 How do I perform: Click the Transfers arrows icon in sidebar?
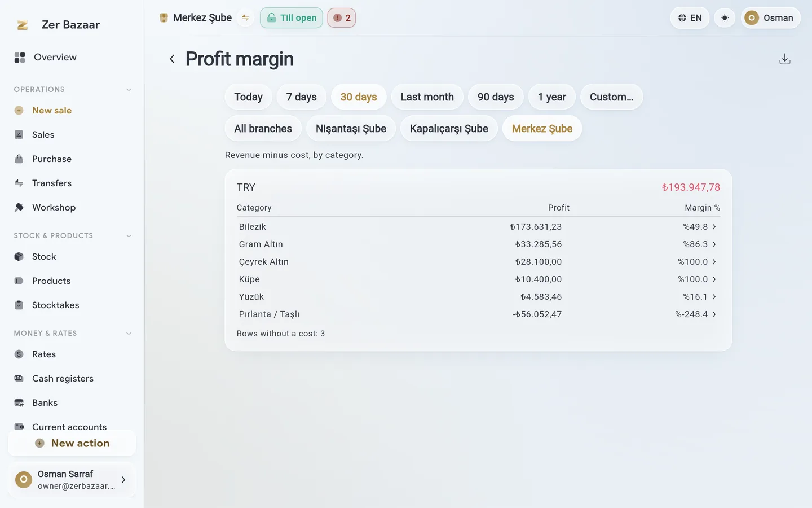[19, 183]
